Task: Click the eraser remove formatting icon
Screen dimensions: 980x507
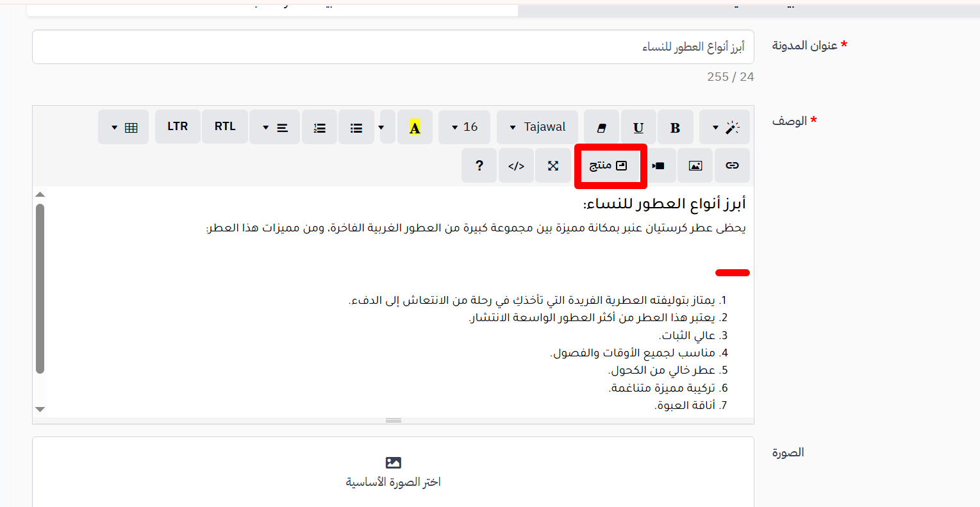Action: pyautogui.click(x=602, y=127)
